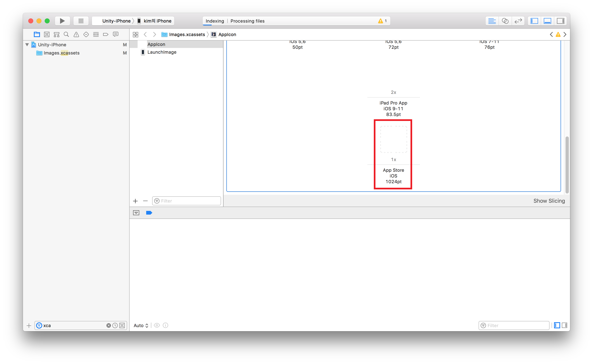
Task: Switch to the Assistant editor
Action: [505, 21]
